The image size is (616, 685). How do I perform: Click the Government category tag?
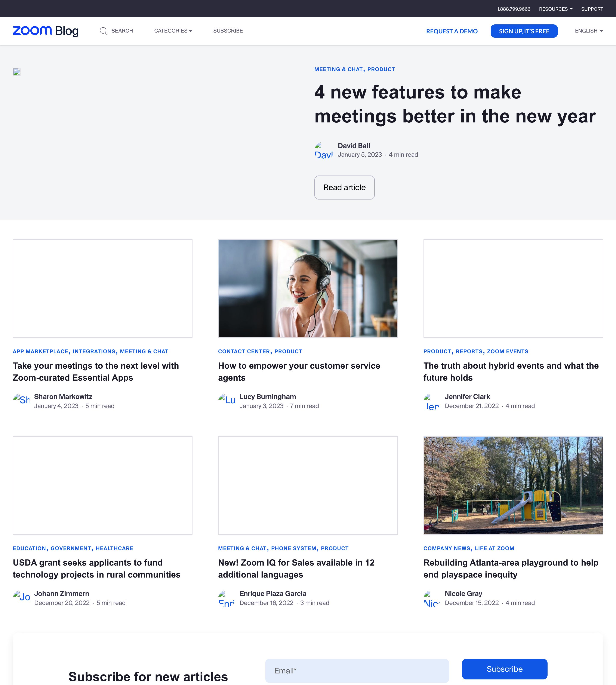tap(71, 548)
